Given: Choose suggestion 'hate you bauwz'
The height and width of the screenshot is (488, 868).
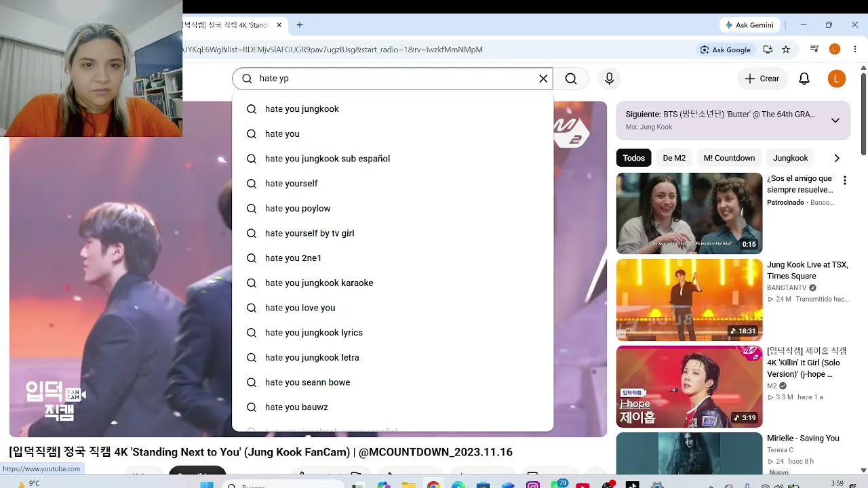Looking at the screenshot, I should [x=393, y=407].
